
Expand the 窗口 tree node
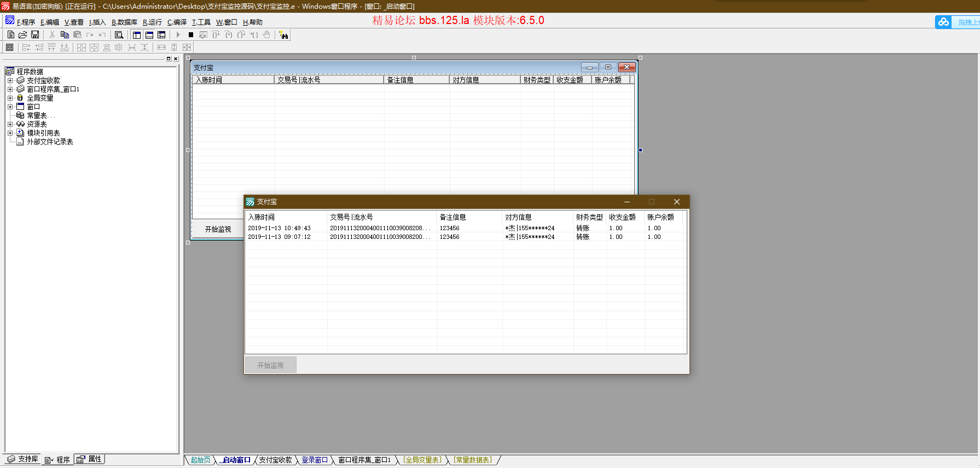coord(10,107)
